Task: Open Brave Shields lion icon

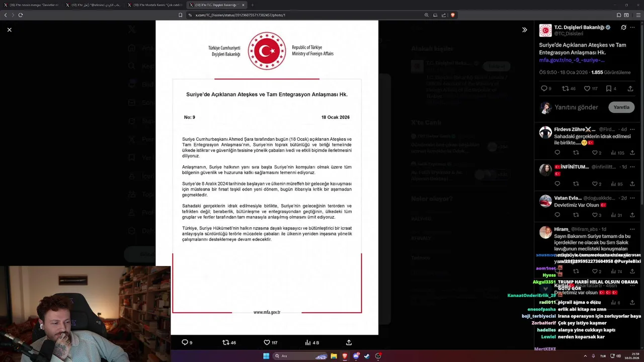Action: point(452,15)
